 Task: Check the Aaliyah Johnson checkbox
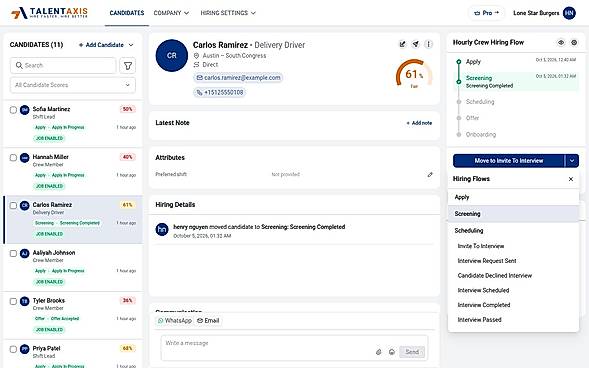(x=13, y=253)
